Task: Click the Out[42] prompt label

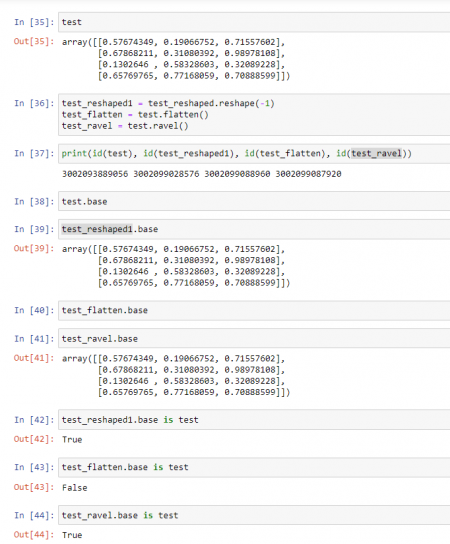Action: 34,439
